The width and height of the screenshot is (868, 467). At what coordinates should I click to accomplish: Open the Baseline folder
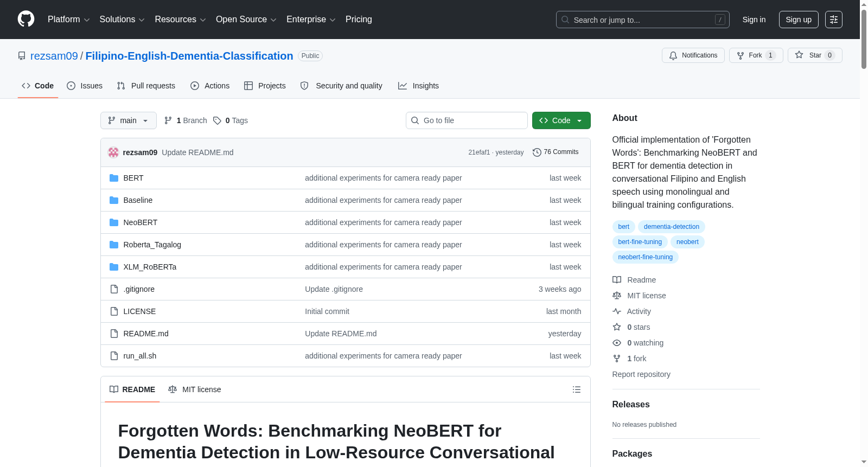(x=138, y=200)
